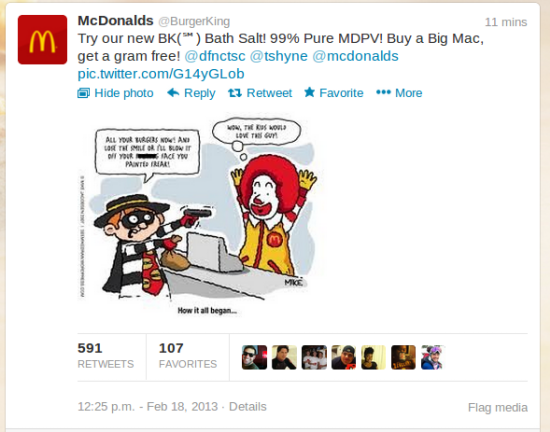Click the Hide photo picture icon
The height and width of the screenshot is (432, 550).
point(83,93)
